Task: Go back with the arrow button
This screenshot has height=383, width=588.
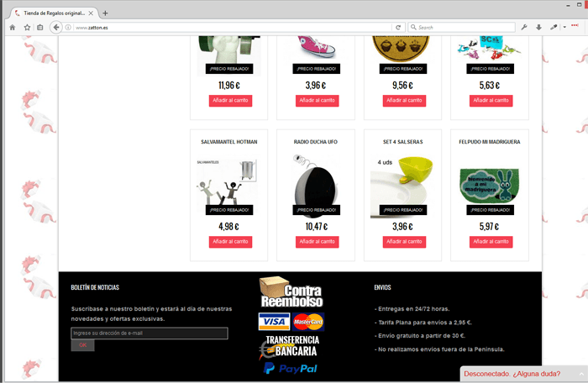Action: [56, 28]
